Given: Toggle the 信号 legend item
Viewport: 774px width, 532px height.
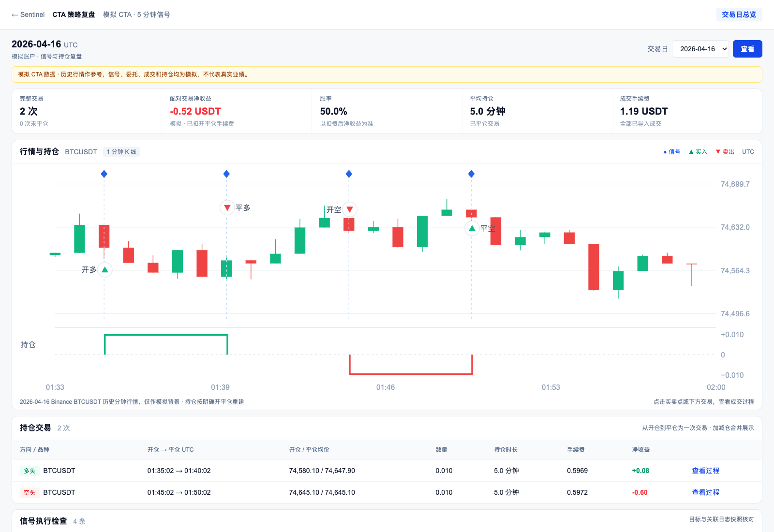Looking at the screenshot, I should tap(671, 152).
